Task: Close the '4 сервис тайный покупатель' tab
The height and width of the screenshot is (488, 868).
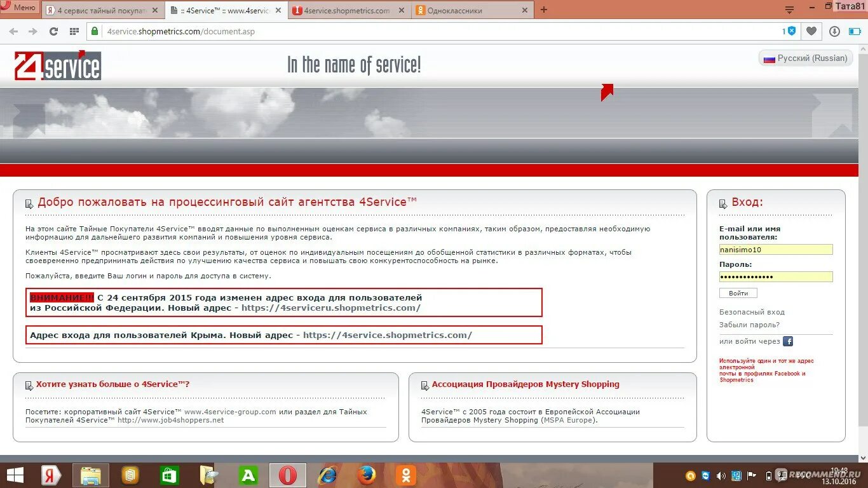Action: point(154,10)
